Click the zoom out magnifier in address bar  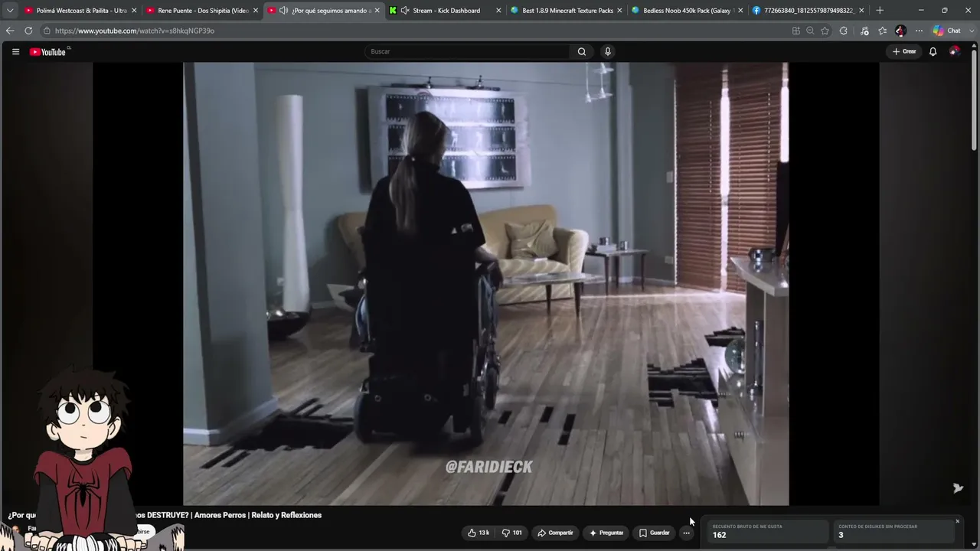click(x=810, y=31)
